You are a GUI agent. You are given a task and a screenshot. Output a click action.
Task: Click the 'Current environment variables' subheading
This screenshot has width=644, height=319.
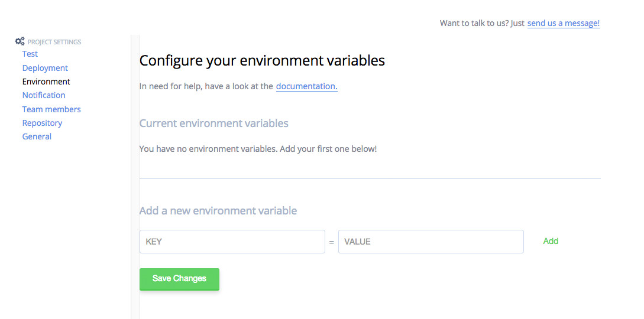(x=213, y=123)
